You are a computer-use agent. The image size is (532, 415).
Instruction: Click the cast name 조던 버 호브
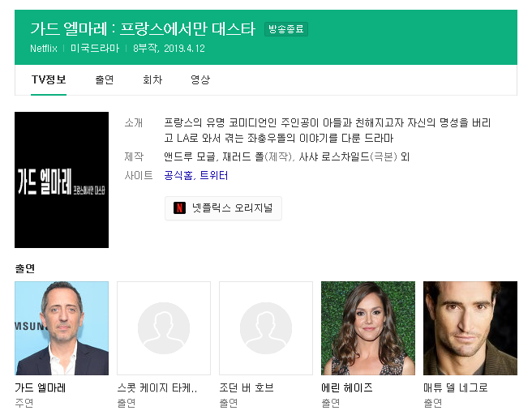click(x=247, y=387)
